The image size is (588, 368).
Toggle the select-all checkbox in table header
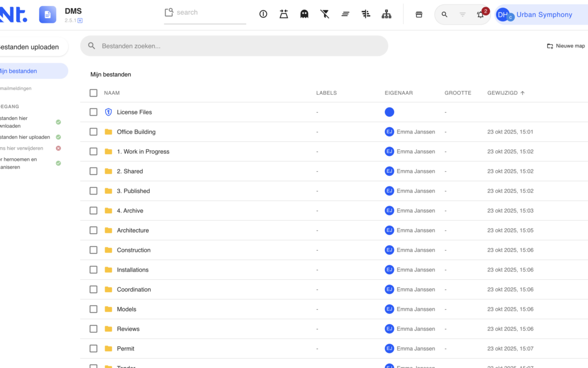click(94, 93)
